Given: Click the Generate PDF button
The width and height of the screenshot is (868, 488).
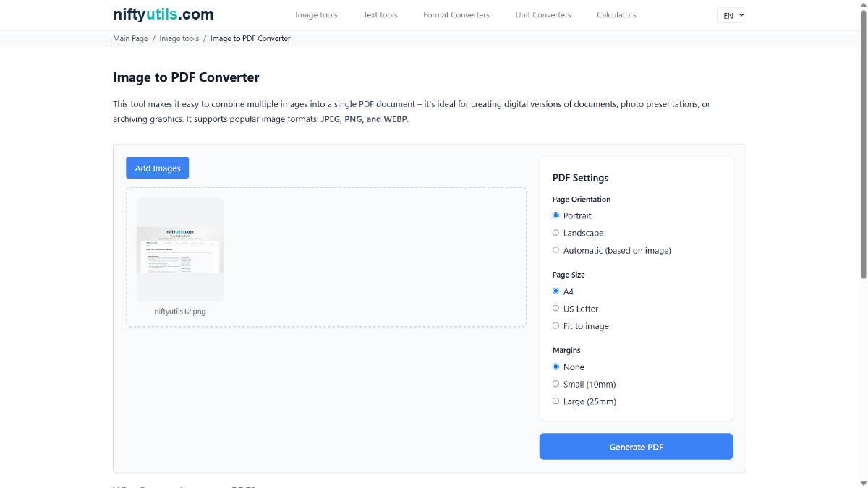Looking at the screenshot, I should coord(636,447).
